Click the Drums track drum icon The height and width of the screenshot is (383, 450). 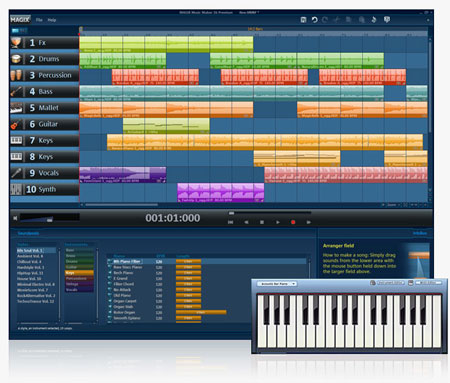[16, 59]
